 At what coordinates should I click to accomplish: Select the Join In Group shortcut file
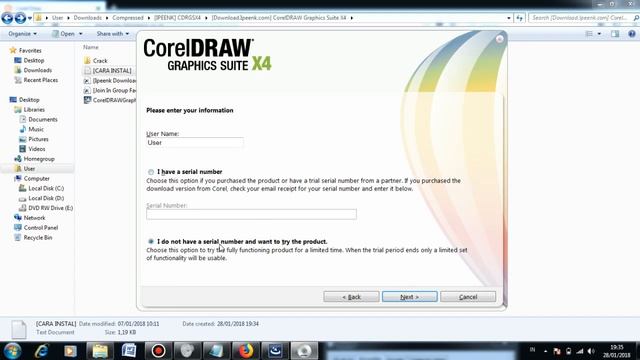coord(109,90)
